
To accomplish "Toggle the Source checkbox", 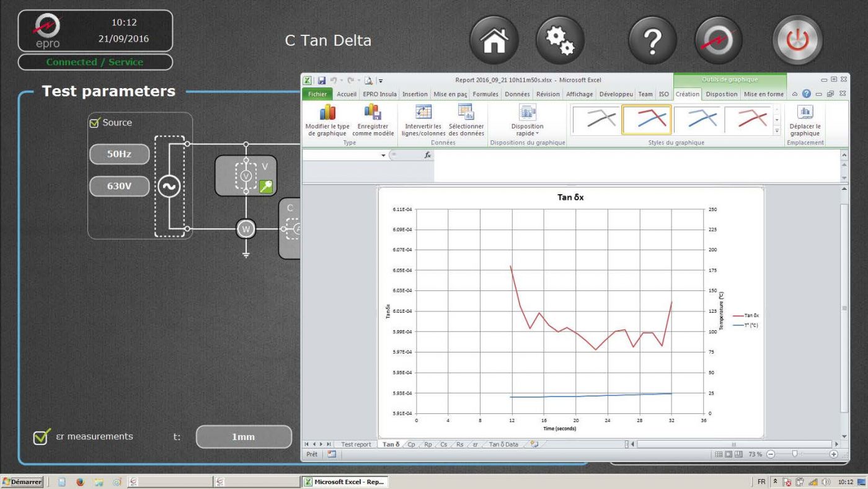I will pos(94,123).
